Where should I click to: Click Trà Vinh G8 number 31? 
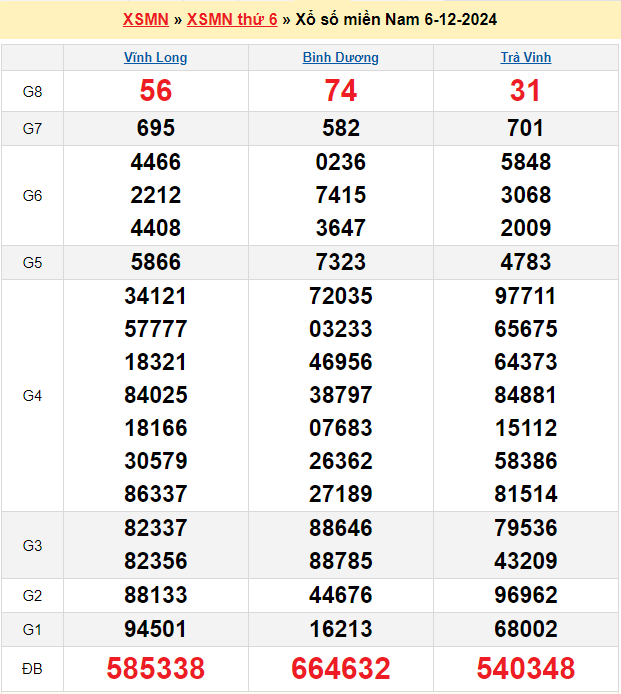[526, 92]
